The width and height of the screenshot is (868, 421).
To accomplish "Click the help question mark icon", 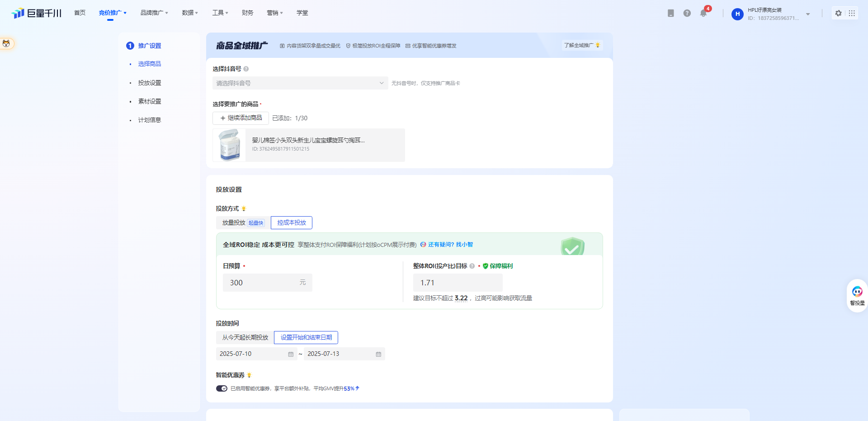I will pos(687,13).
